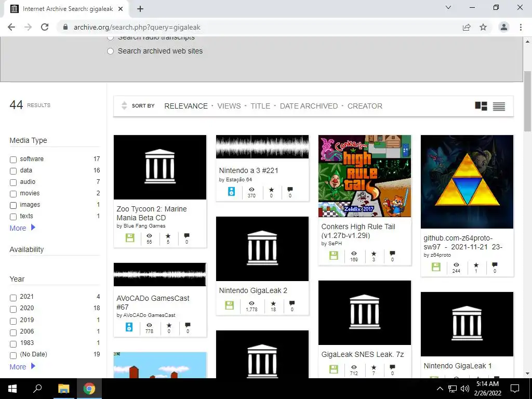
Task: Open File Explorer from taskbar
Action: (x=63, y=389)
